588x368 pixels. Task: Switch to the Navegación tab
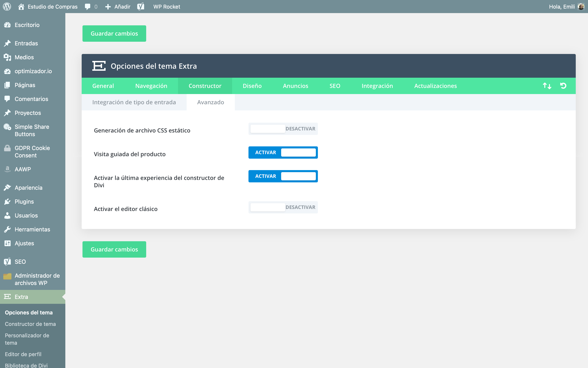click(151, 86)
